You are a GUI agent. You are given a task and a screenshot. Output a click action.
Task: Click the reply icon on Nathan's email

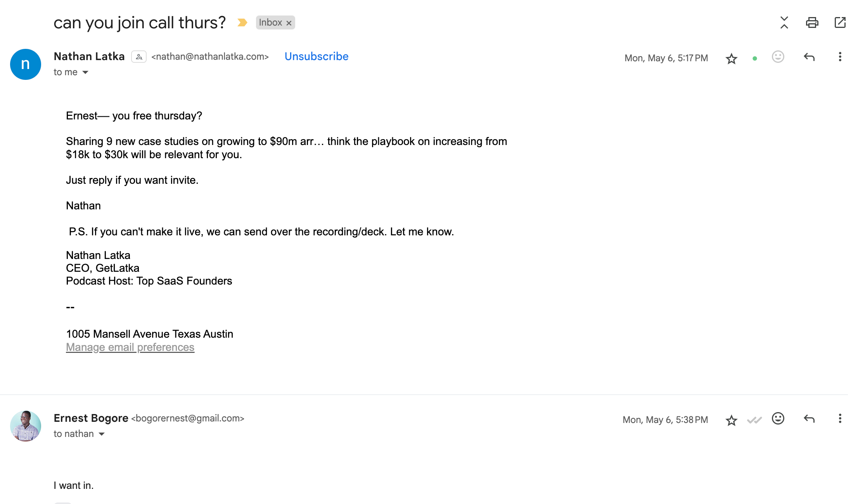tap(809, 58)
